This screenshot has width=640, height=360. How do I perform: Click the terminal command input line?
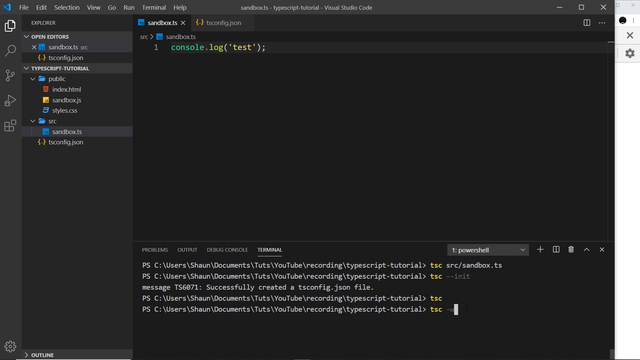300,309
